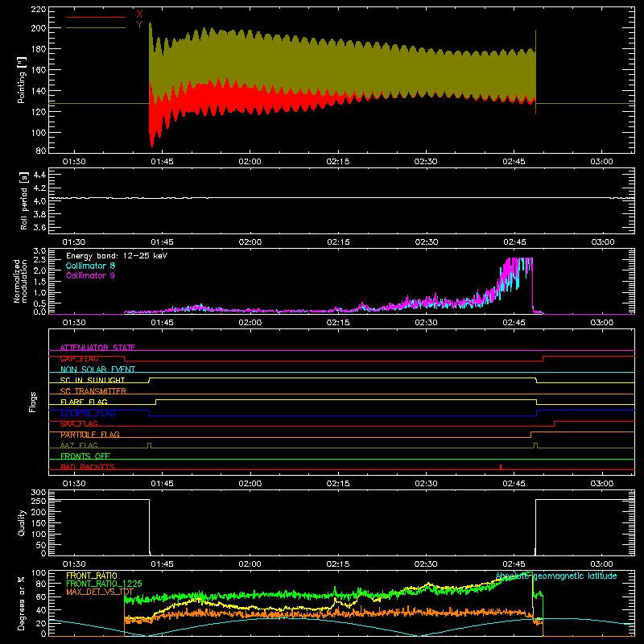The image size is (644, 644).
Task: Click '02:45' time tick below Pointing plot
Action: tap(514, 162)
